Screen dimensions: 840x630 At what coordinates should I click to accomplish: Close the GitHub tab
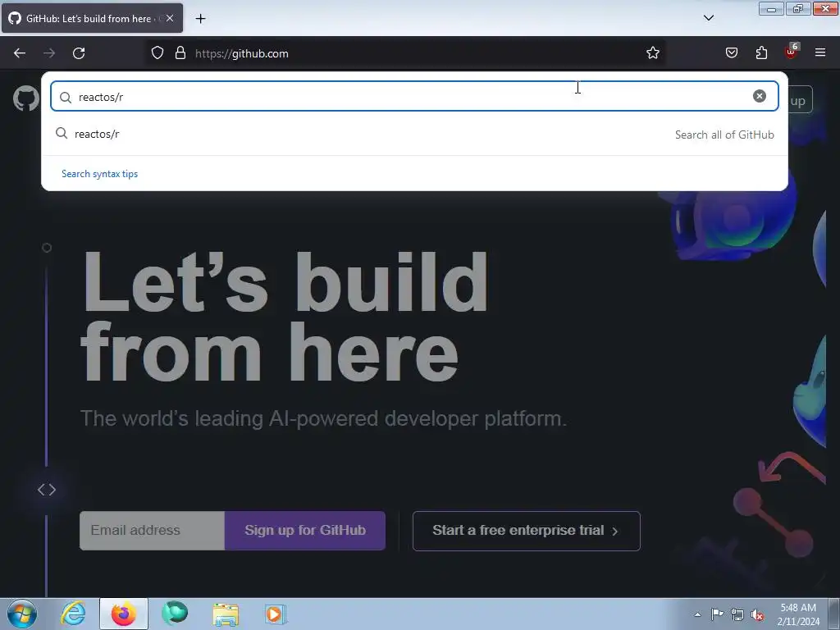pyautogui.click(x=170, y=18)
